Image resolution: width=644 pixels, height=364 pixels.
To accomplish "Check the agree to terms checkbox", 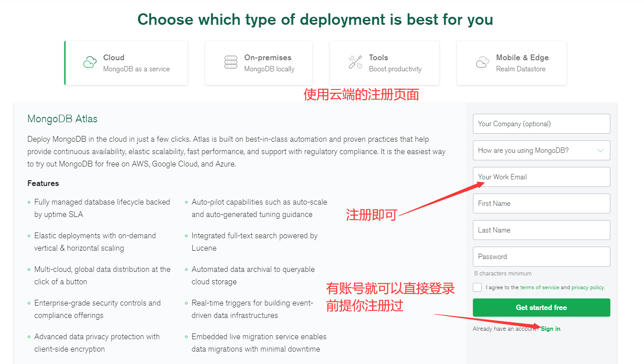I will pos(477,287).
